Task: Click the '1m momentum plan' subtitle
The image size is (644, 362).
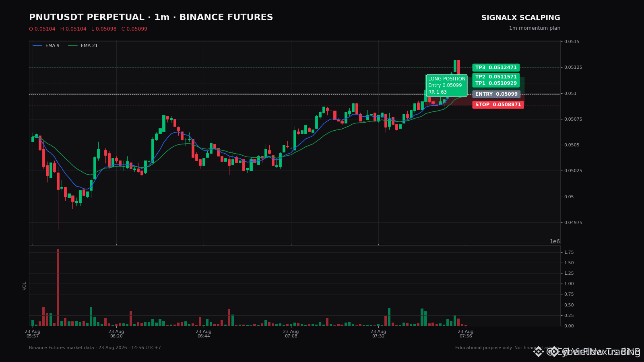Action: tap(535, 28)
